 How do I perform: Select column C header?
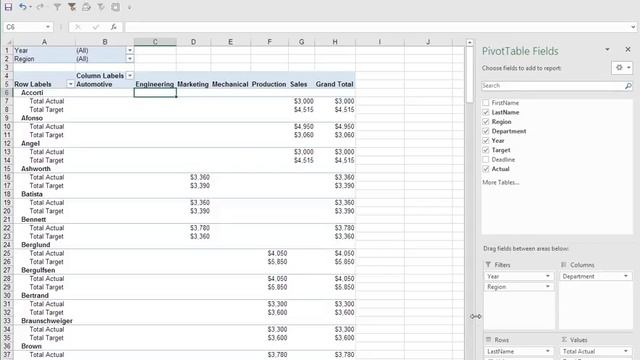[x=155, y=42]
